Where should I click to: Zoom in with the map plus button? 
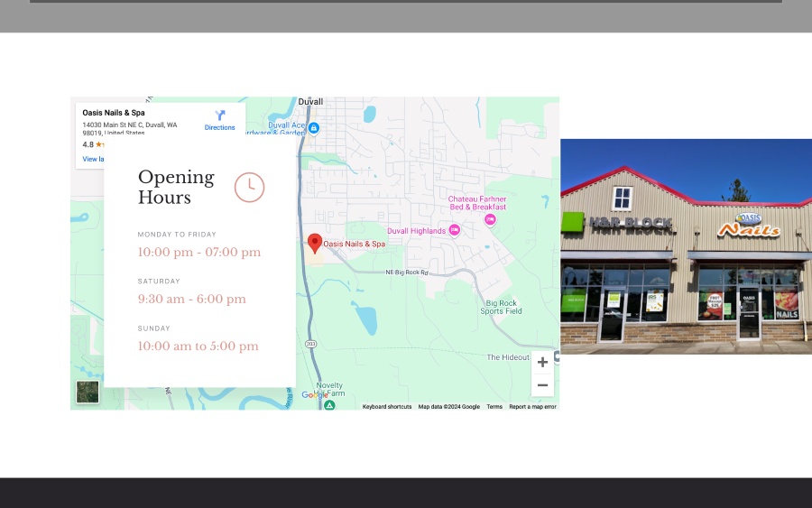tap(542, 363)
